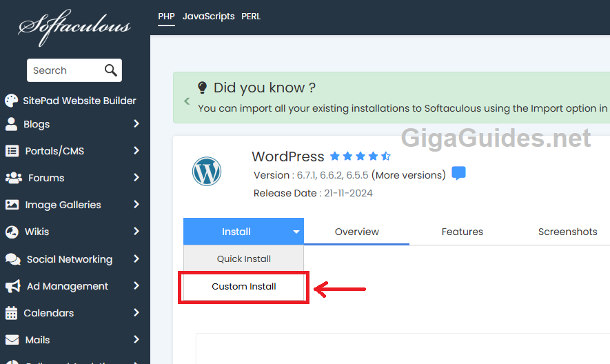
Task: Focus the Search input field
Action: coord(74,70)
